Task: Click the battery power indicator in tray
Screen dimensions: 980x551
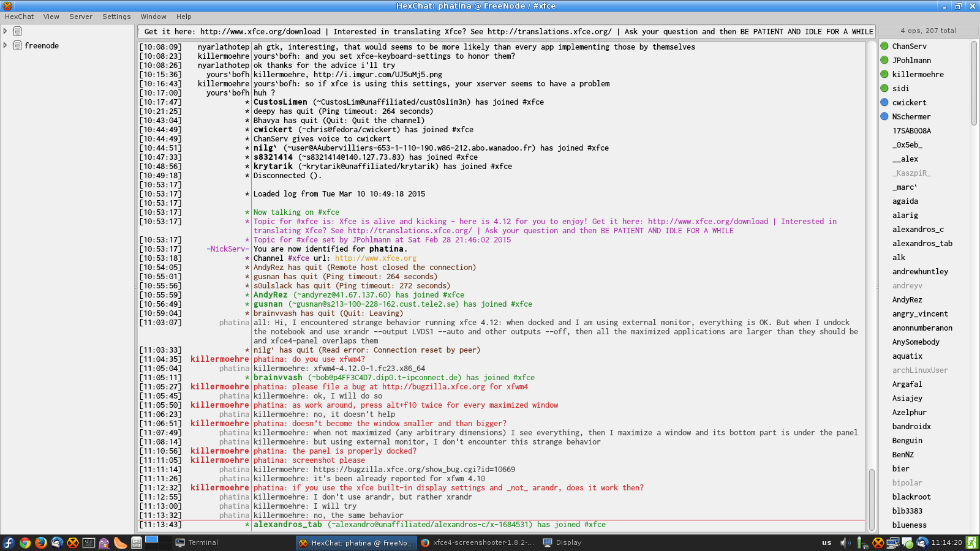Action: pos(860,542)
